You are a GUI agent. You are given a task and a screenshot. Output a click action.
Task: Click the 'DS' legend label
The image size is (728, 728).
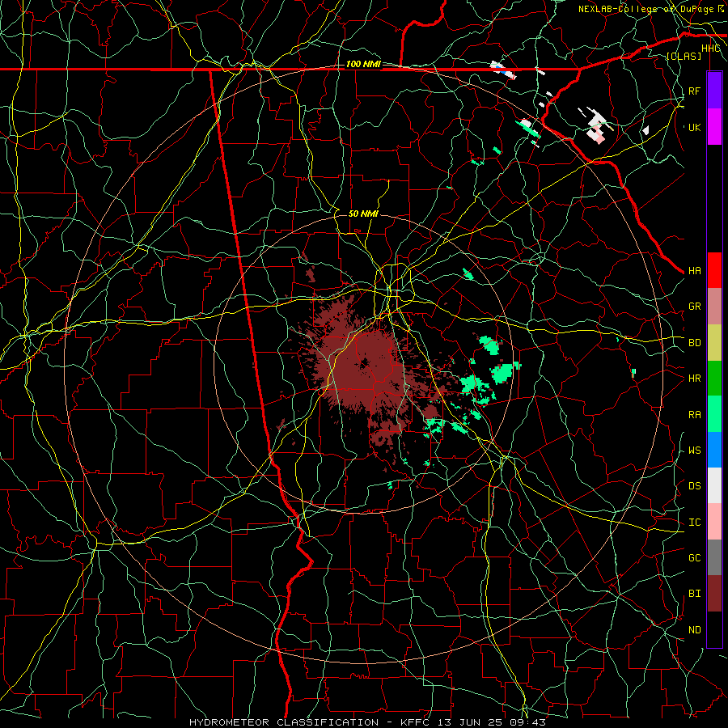tap(694, 486)
